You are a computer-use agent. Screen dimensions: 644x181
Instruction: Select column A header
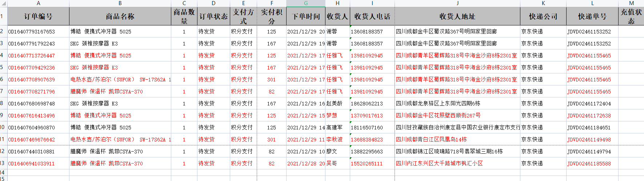point(39,3)
